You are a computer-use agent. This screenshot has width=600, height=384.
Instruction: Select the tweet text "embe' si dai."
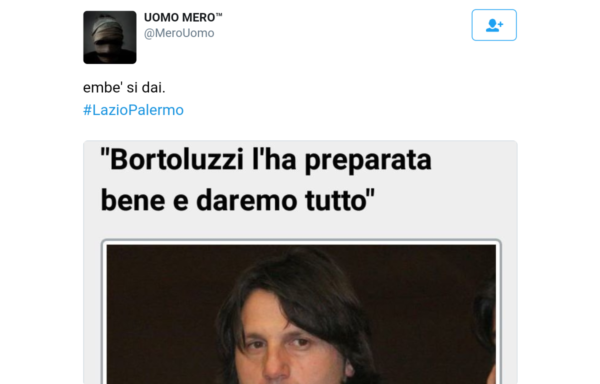click(x=124, y=88)
